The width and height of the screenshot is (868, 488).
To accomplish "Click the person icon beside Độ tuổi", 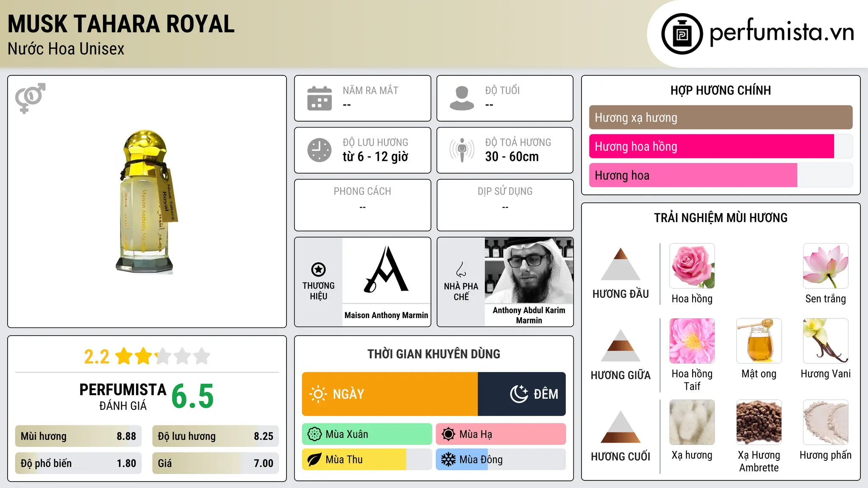I will [x=462, y=98].
